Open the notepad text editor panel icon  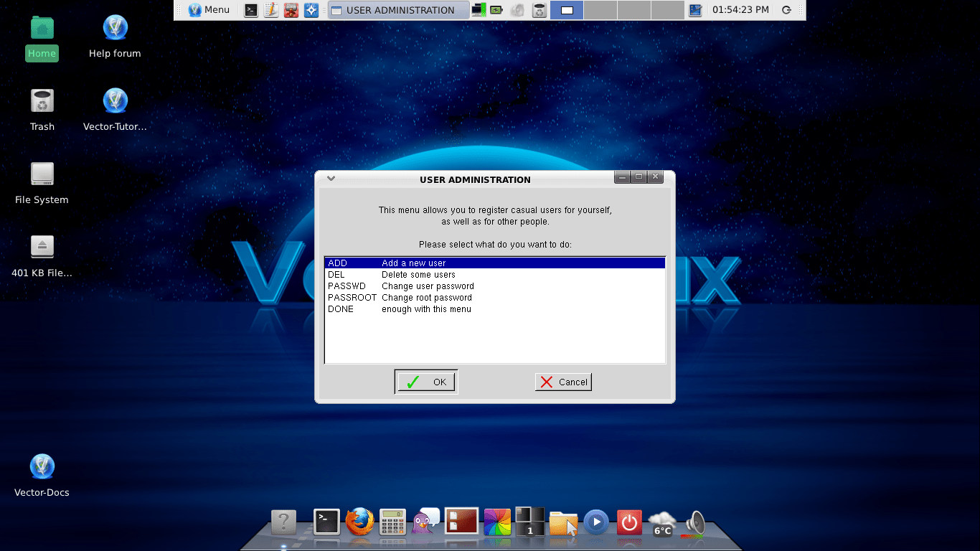(271, 10)
